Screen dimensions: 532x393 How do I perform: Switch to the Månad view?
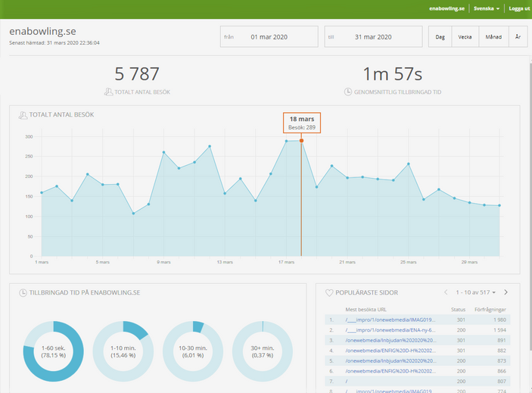click(493, 36)
